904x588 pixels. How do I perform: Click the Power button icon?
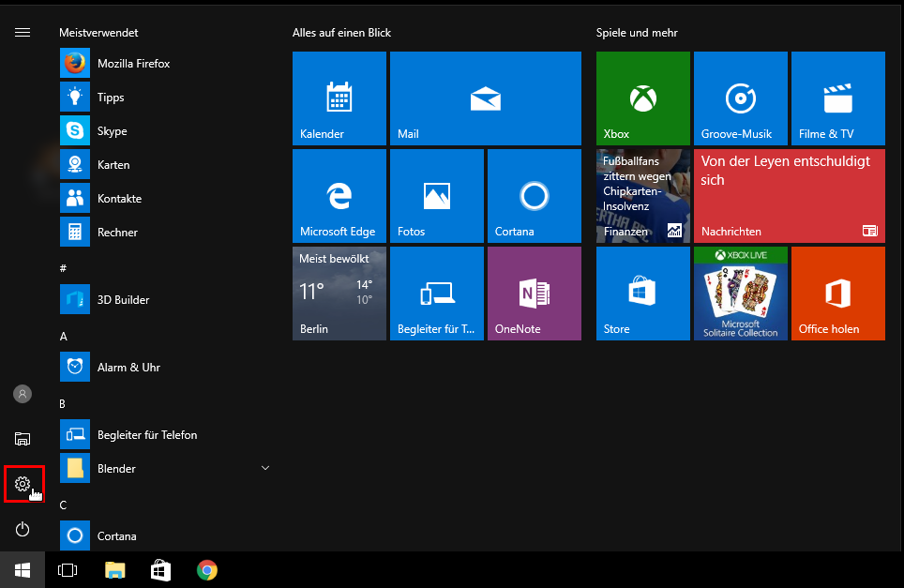(23, 529)
